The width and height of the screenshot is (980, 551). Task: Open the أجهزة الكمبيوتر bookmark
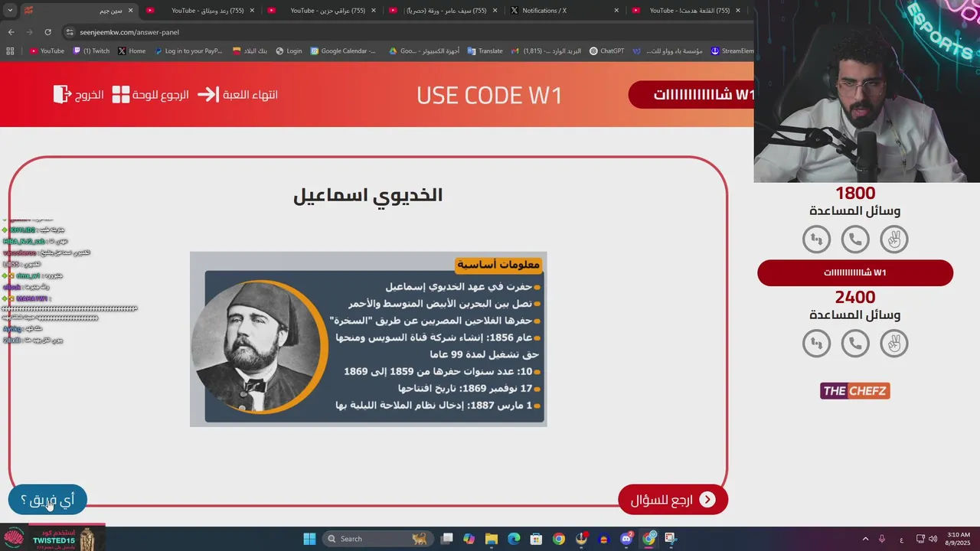424,51
